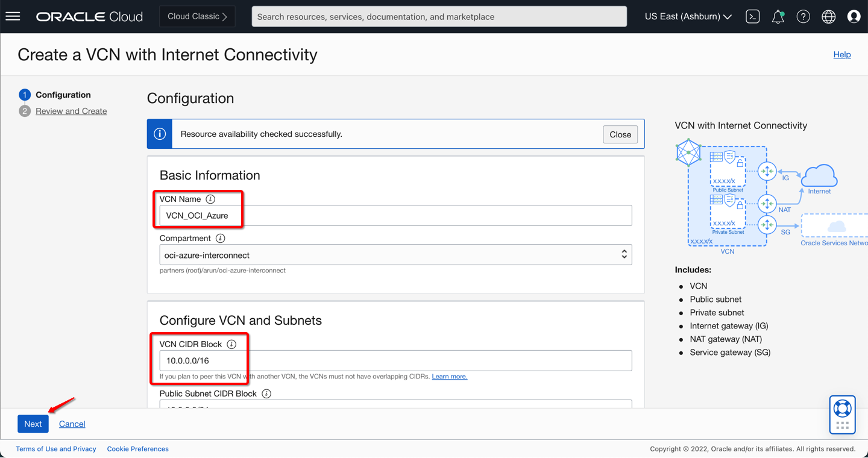
Task: Expand the US East (Ashburn) region dropdown
Action: tap(688, 17)
